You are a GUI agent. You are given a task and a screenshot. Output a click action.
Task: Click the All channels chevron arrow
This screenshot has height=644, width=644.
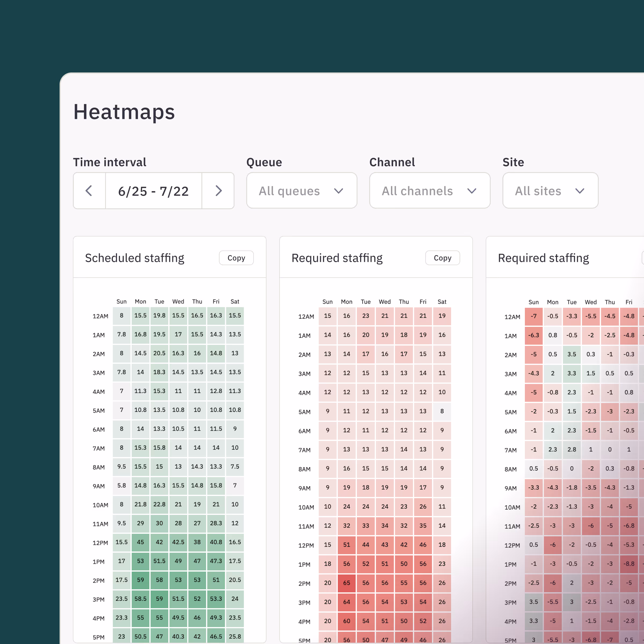click(x=471, y=191)
